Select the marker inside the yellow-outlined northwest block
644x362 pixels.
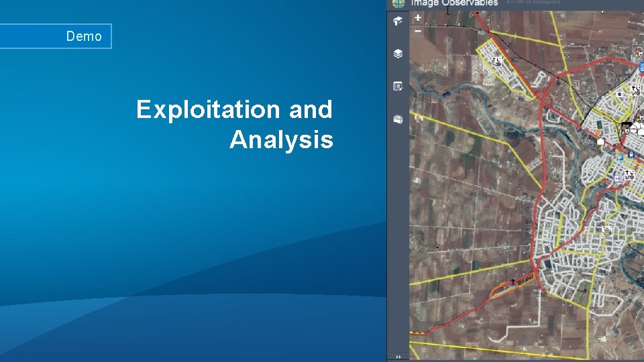tap(496, 62)
